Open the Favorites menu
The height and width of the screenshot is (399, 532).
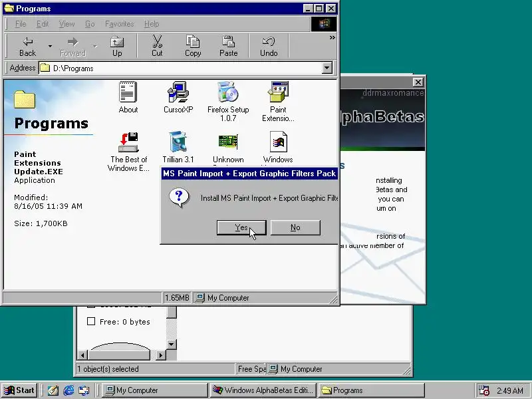(x=119, y=24)
